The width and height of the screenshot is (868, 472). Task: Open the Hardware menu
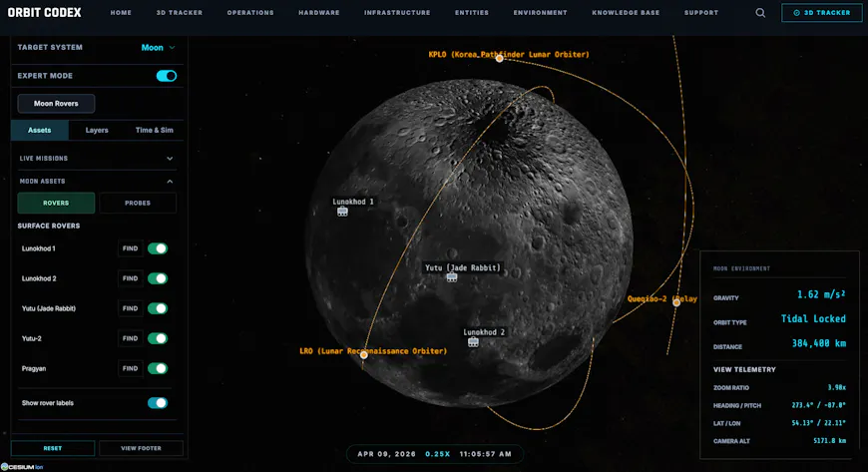pos(319,13)
